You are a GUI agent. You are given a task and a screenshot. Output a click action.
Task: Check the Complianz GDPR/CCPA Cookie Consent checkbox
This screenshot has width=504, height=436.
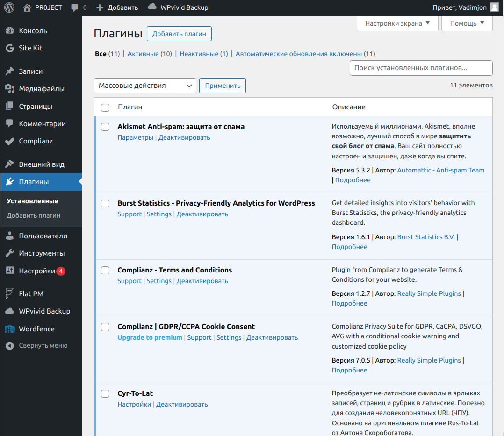pos(105,327)
